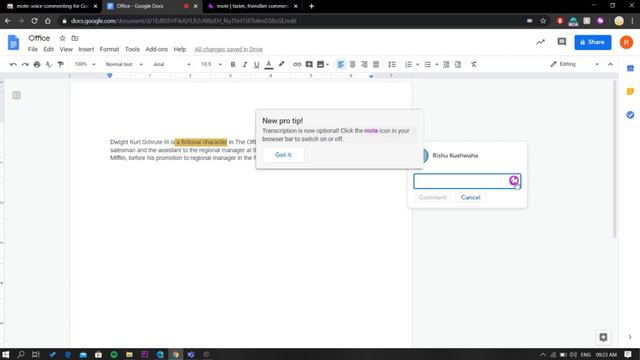Open the Edit menu
Image resolution: width=640 pixels, height=360 pixels.
pos(49,49)
